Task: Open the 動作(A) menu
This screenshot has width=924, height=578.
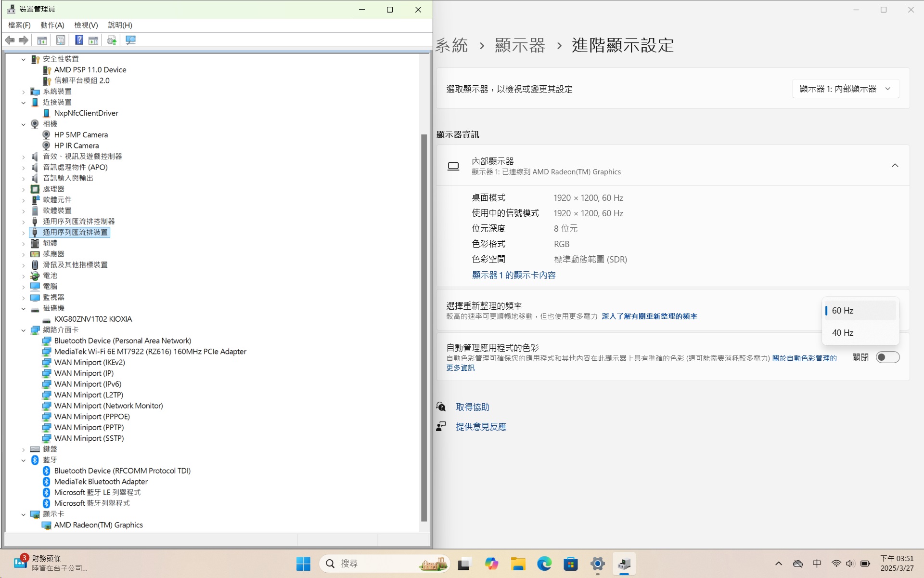Action: 52,25
